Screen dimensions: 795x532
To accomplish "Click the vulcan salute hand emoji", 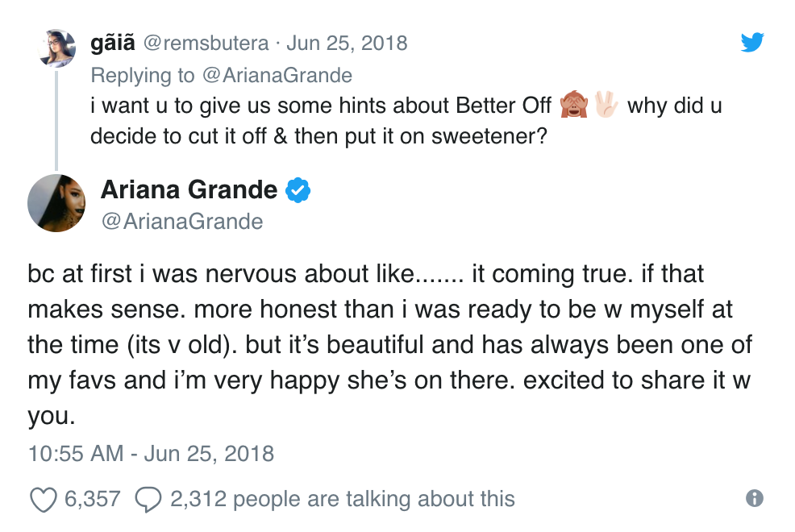I will (606, 106).
